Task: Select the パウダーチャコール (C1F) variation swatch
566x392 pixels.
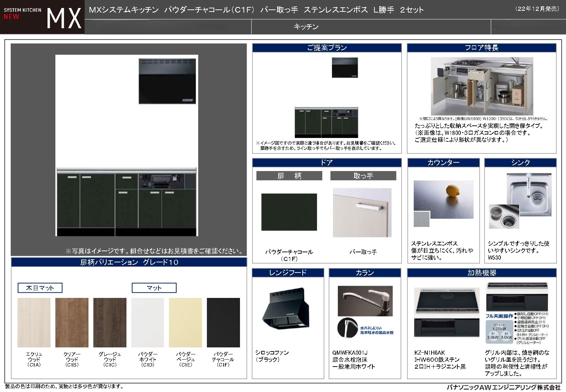Action: click(223, 323)
